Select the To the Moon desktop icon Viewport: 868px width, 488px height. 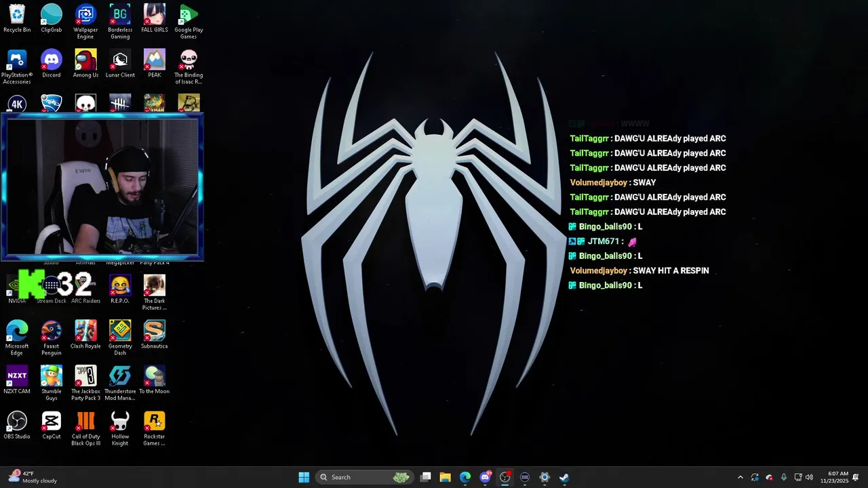(155, 380)
